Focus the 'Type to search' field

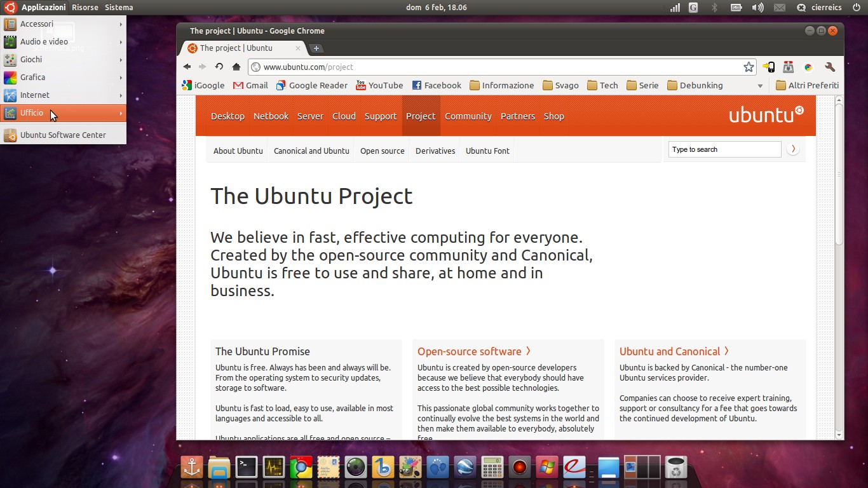(724, 149)
